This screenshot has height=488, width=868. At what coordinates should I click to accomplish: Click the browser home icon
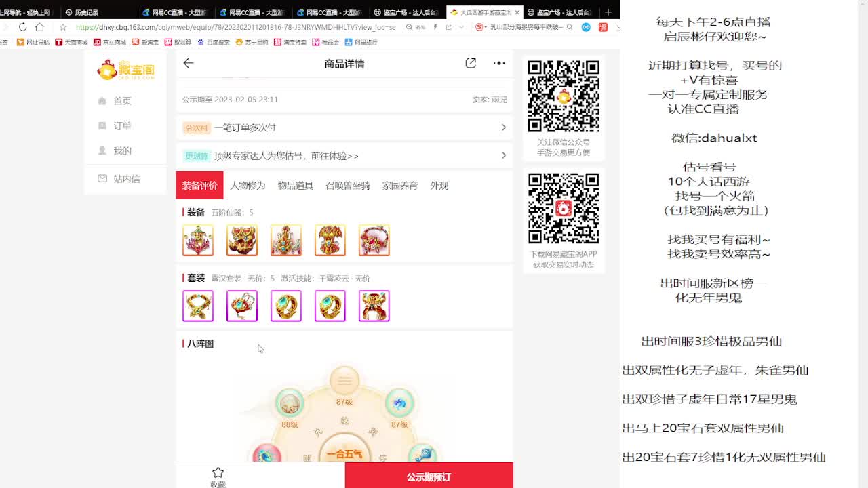coord(39,27)
